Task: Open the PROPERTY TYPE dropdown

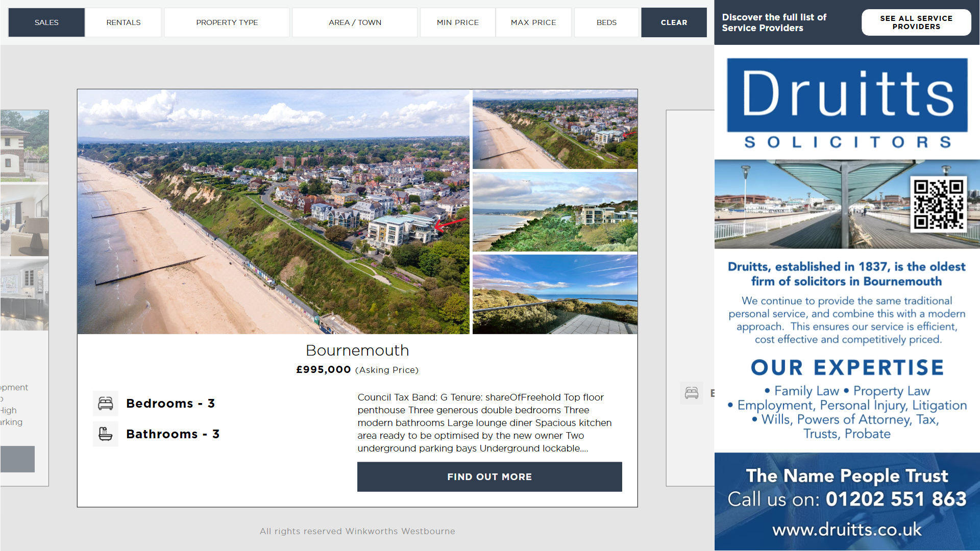Action: 227,22
